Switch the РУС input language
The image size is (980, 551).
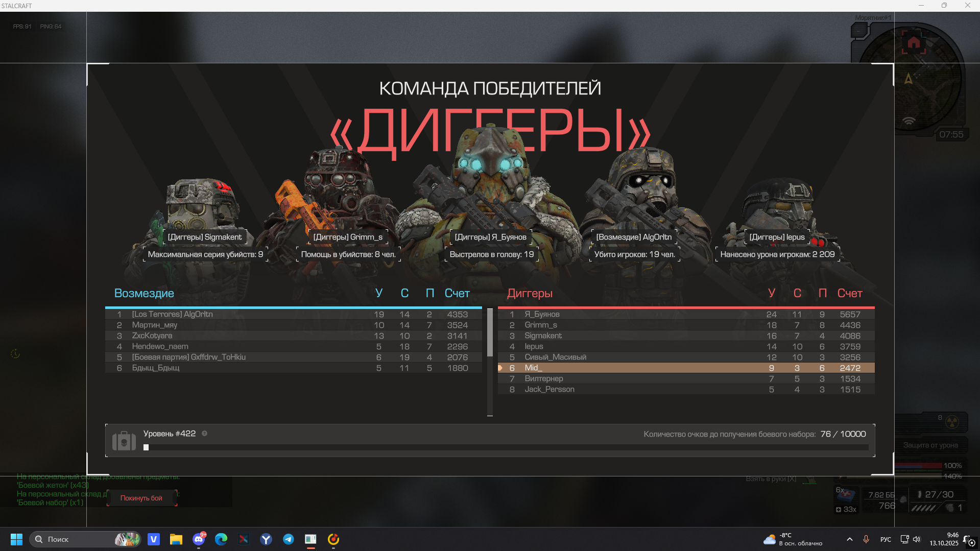tap(886, 539)
